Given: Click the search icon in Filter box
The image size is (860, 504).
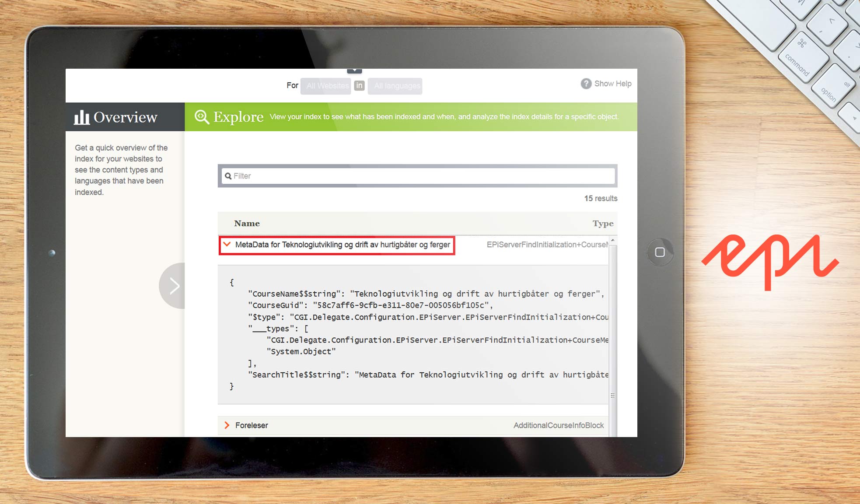Looking at the screenshot, I should (x=228, y=176).
